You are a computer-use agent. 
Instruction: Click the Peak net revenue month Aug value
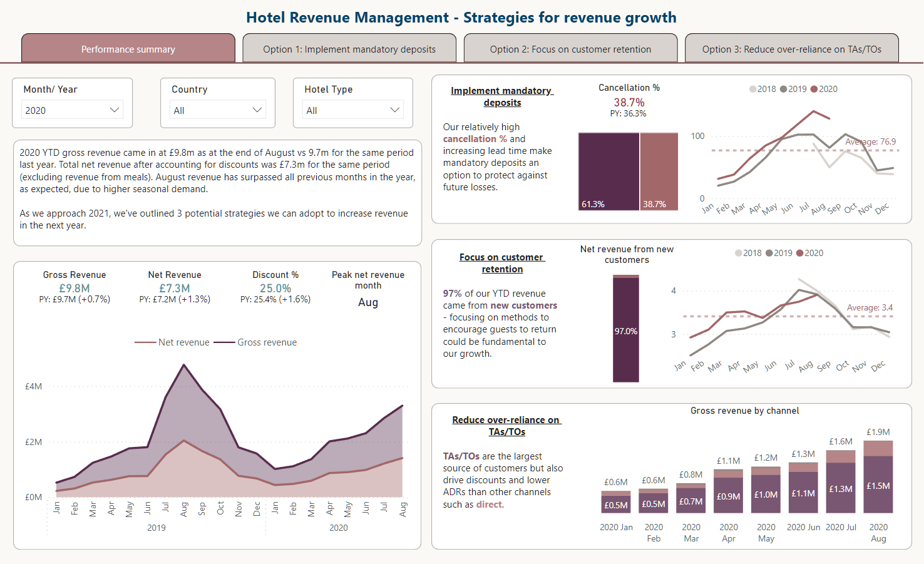[368, 302]
